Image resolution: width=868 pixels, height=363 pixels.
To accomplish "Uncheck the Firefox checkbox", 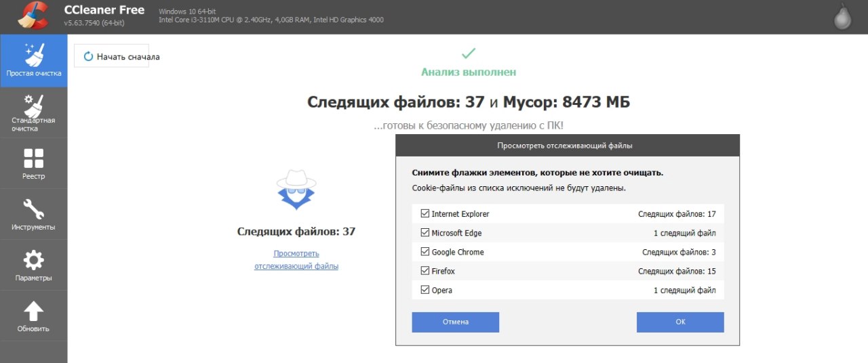I will (x=425, y=271).
